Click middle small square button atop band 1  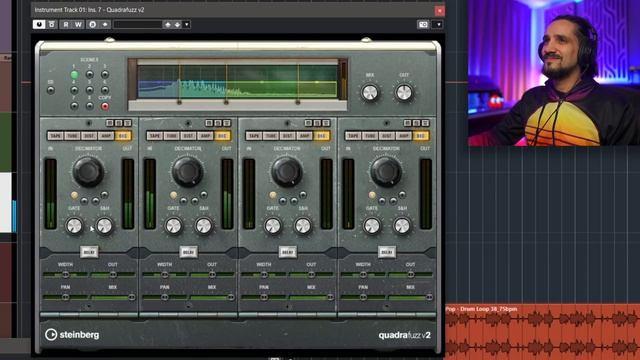coord(118,123)
